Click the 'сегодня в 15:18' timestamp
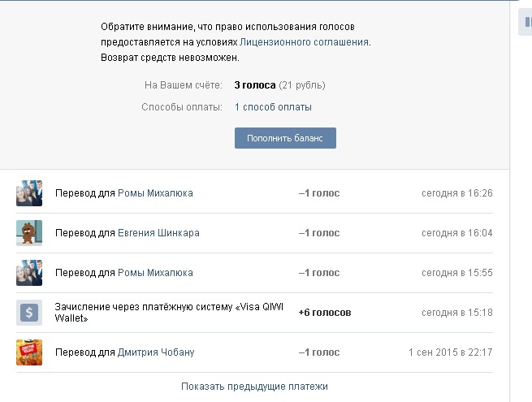532x402 pixels. tap(456, 313)
